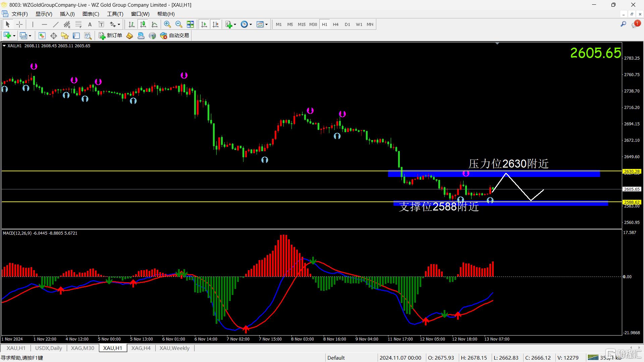Set timeframe to MN
Screen dimensions: 644x362
point(370,24)
